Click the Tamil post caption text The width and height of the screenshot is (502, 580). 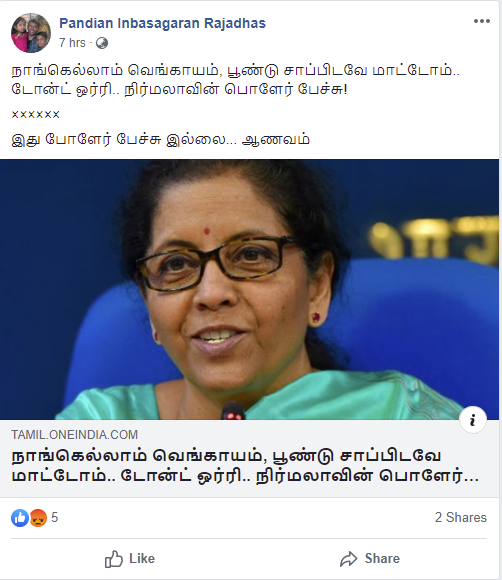tap(236, 80)
